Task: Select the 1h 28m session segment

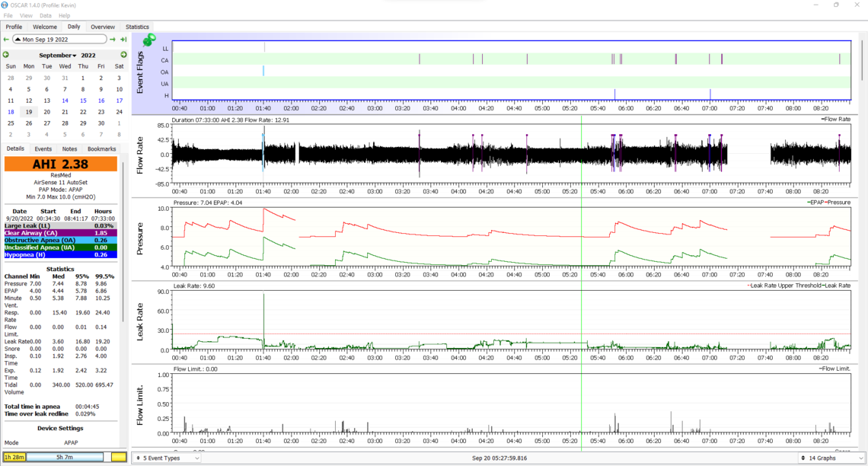Action: tap(14, 457)
